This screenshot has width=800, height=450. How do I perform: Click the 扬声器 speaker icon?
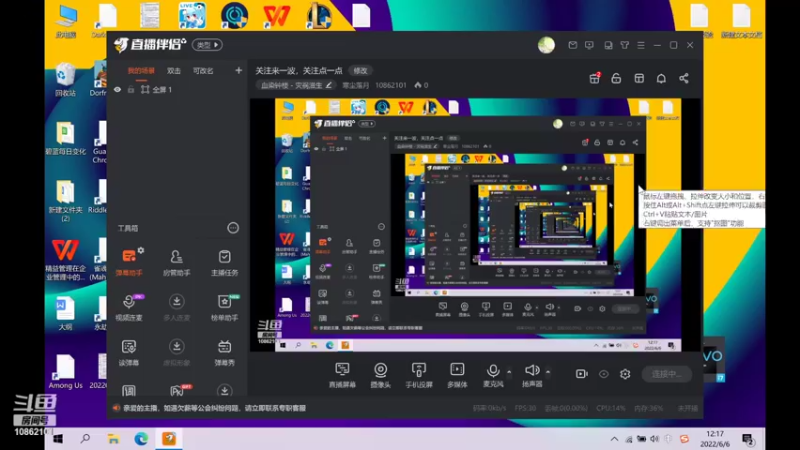click(532, 370)
